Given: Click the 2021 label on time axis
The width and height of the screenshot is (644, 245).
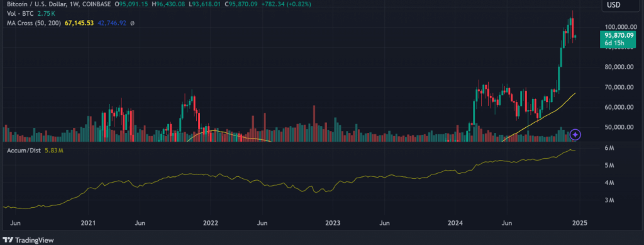Looking at the screenshot, I should 88,223.
